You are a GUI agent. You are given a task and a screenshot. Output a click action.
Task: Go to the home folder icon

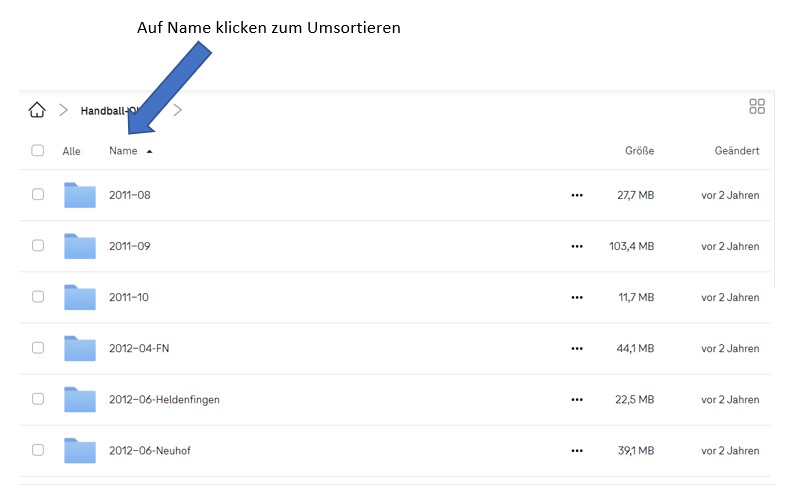tap(37, 110)
